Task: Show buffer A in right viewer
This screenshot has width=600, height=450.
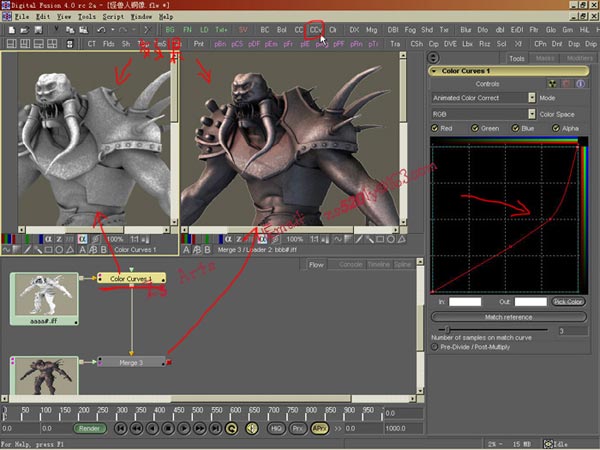Action: [x=186, y=250]
